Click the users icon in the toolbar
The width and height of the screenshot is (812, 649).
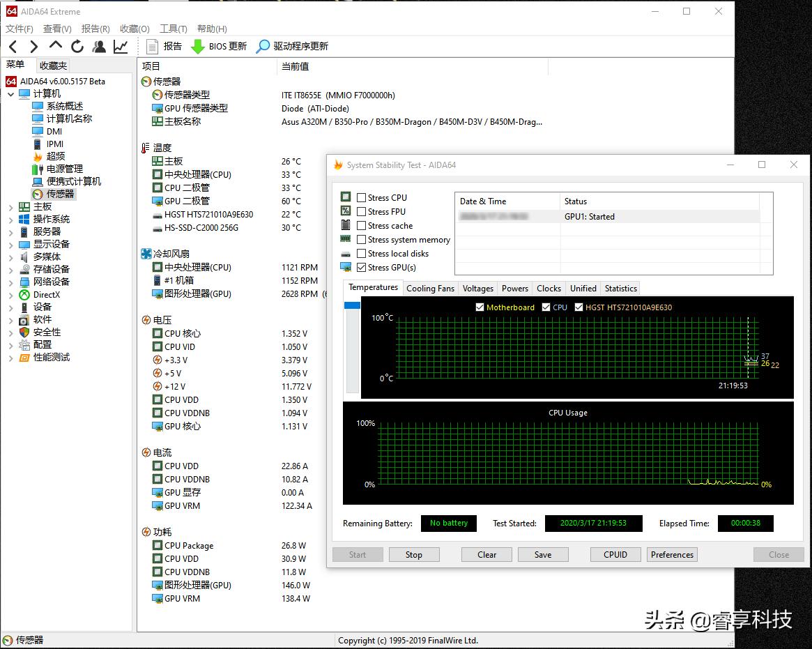(99, 46)
